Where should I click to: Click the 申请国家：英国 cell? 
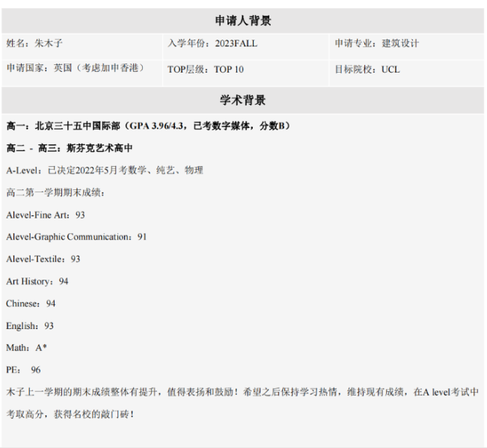[75, 69]
